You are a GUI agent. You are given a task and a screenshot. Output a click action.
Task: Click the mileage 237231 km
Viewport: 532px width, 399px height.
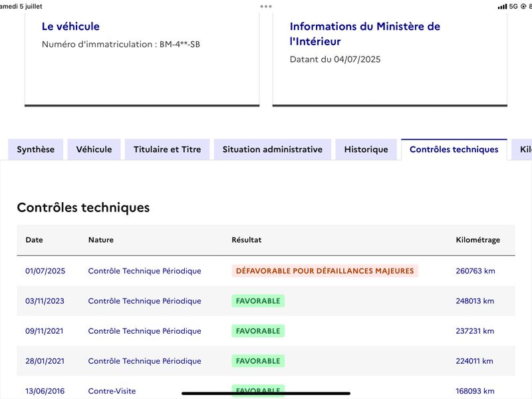[475, 331]
